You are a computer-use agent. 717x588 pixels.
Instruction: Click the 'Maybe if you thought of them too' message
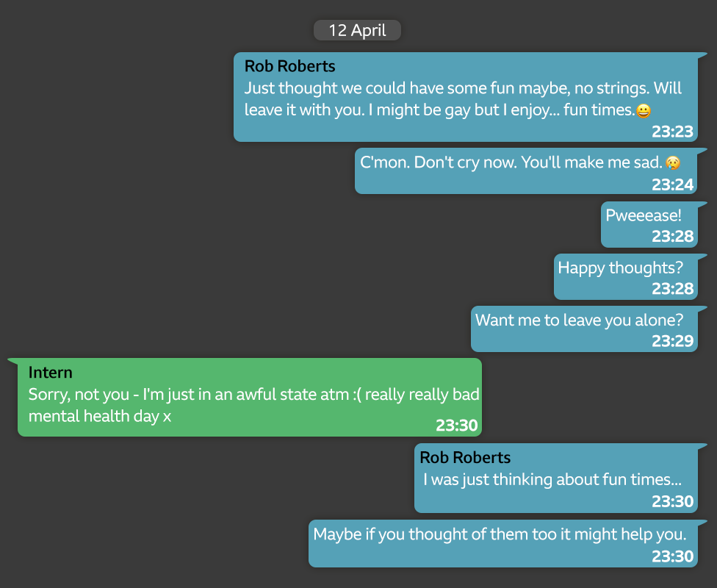[500, 534]
